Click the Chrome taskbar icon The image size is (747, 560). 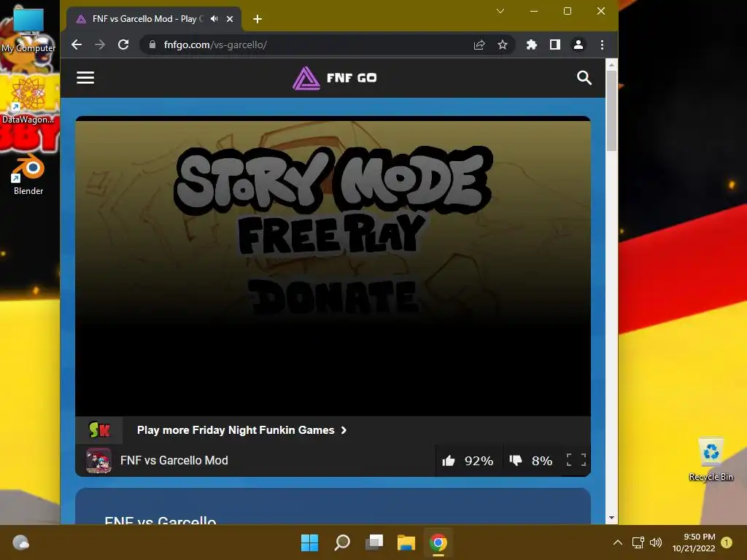click(x=438, y=542)
